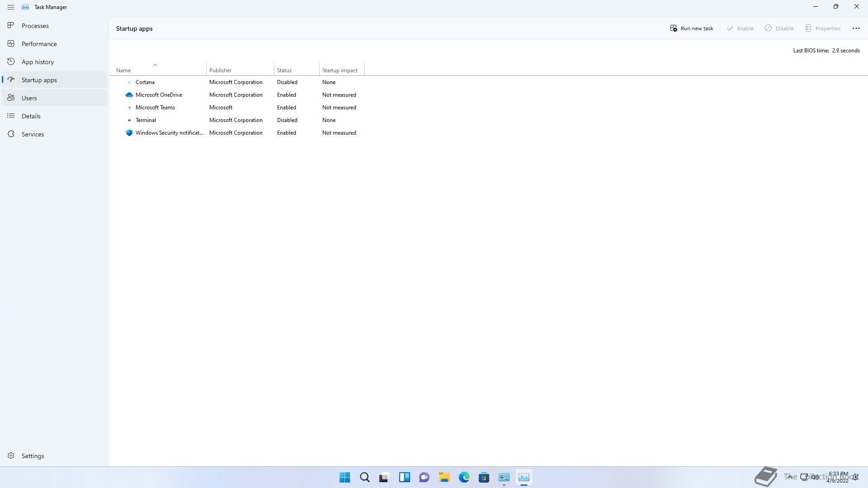868x488 pixels.
Task: Click the Last BIOS time value
Action: (846, 51)
